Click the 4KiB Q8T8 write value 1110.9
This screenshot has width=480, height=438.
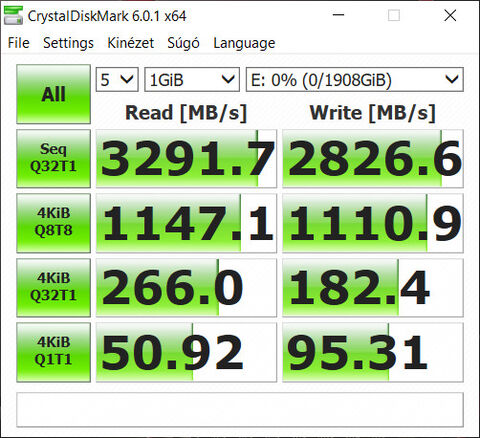[x=373, y=223]
